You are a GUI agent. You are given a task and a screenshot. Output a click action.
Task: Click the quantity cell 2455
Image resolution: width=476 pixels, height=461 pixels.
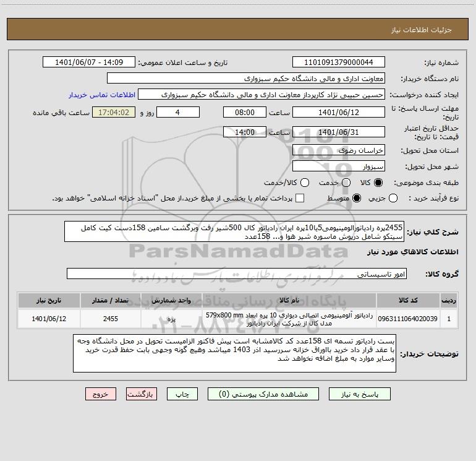click(x=111, y=319)
